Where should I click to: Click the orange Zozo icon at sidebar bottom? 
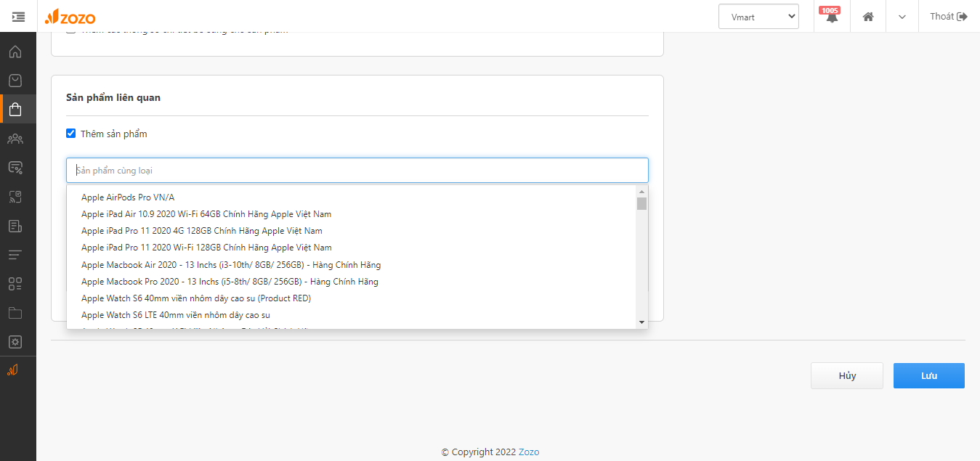(13, 370)
